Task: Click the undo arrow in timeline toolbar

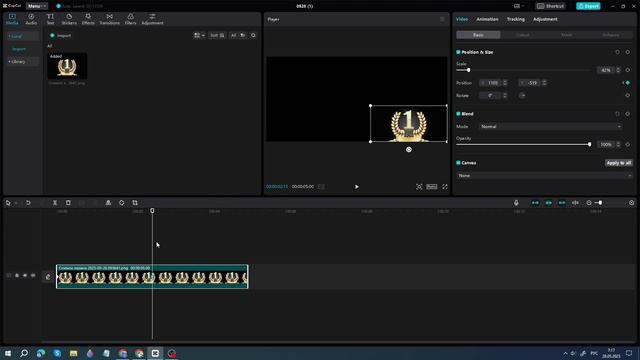Action: [28, 203]
